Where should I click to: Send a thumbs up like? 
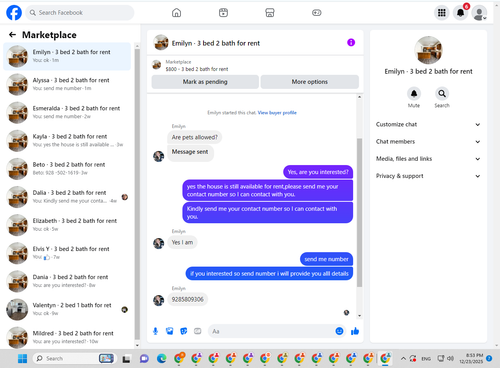tap(355, 331)
